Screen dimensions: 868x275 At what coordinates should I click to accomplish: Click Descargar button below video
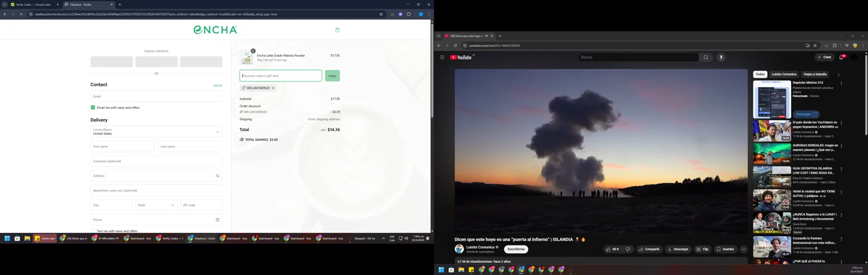tap(679, 249)
